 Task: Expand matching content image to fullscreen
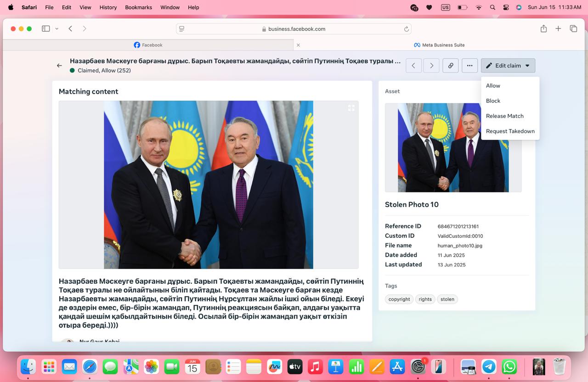[x=351, y=108]
